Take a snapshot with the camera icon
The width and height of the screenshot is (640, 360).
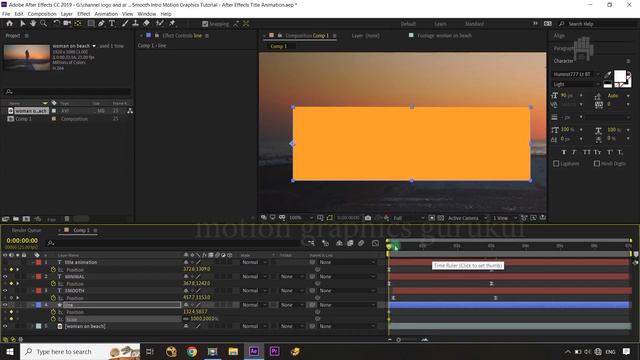tap(368, 218)
